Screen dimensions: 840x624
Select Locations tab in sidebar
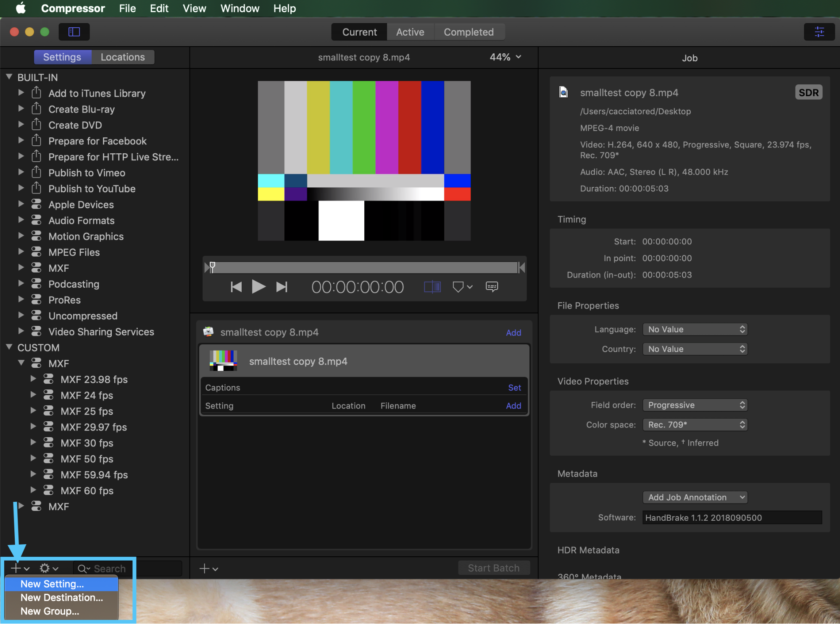122,57
